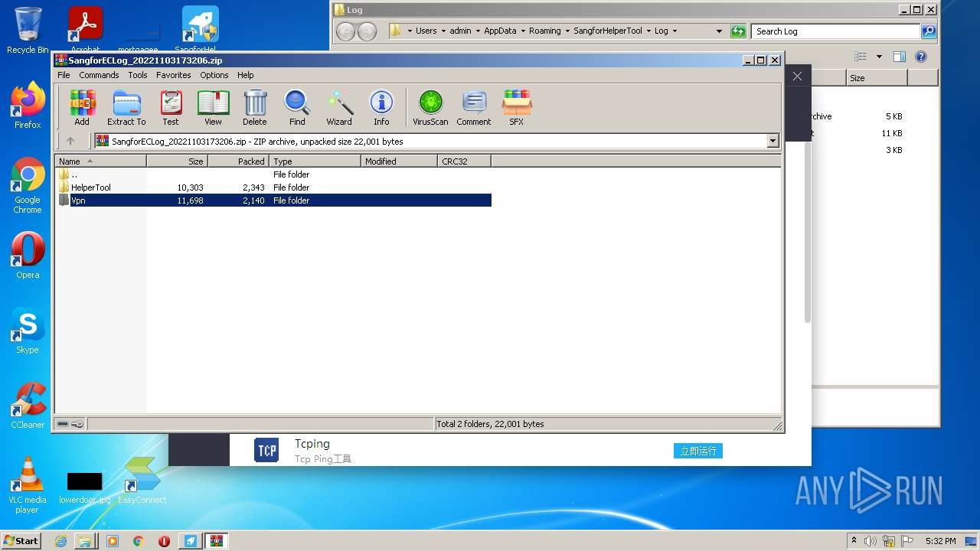Click Size column header in Explorer
This screenshot has height=551, width=980.
point(877,78)
